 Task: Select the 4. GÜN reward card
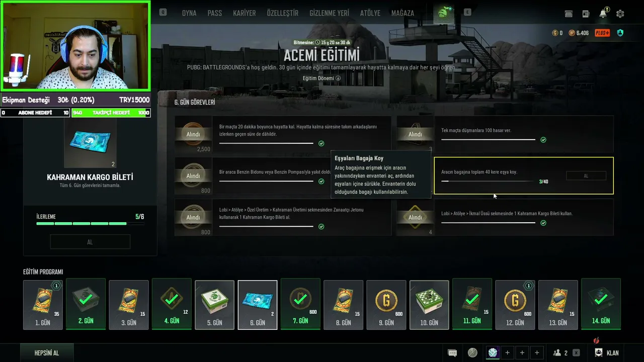click(172, 305)
